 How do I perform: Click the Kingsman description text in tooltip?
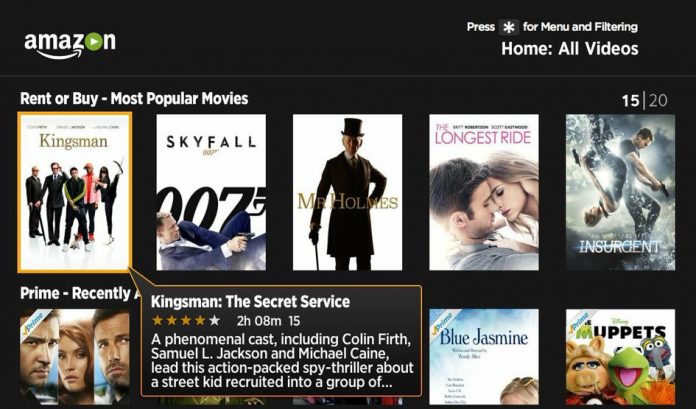click(282, 361)
